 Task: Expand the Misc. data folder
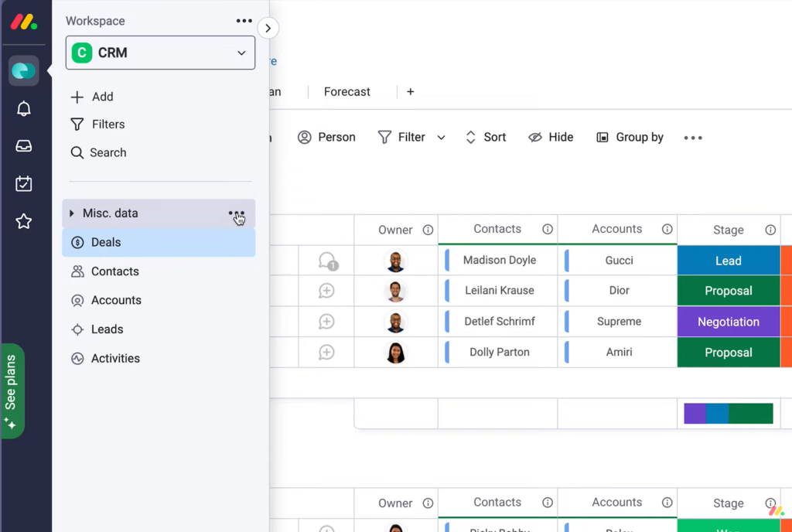coord(72,213)
